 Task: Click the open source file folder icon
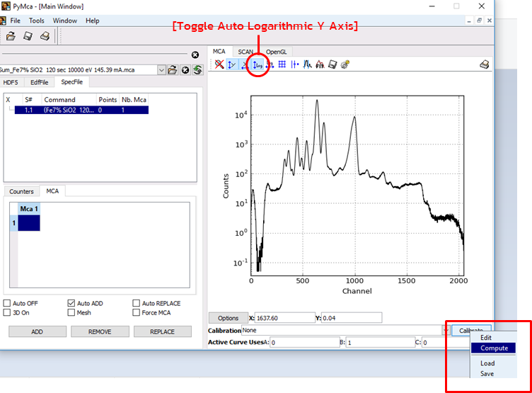173,70
